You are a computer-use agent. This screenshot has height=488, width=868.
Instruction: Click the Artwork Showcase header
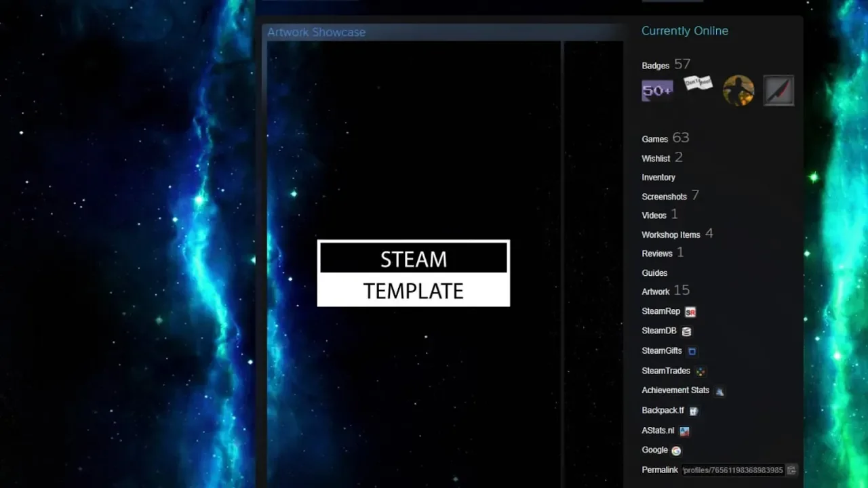click(316, 32)
